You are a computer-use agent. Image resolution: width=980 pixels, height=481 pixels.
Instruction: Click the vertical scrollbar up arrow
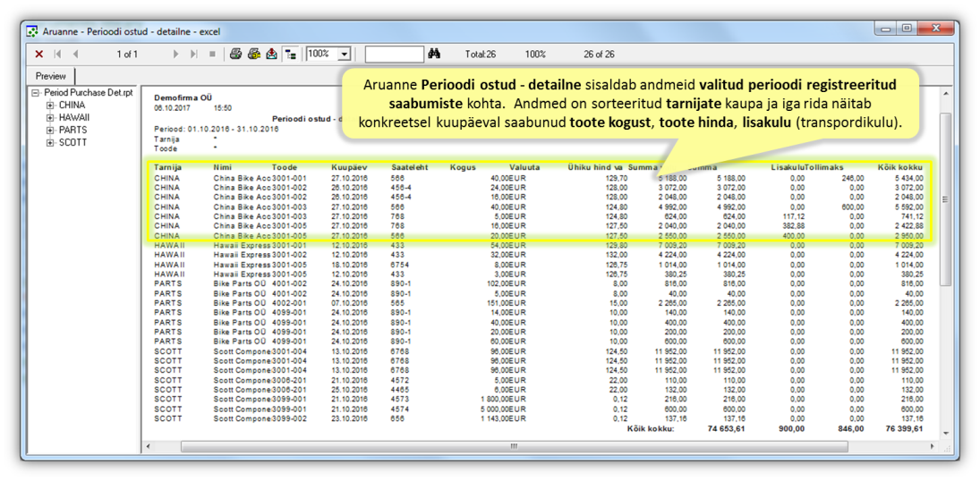tap(945, 93)
